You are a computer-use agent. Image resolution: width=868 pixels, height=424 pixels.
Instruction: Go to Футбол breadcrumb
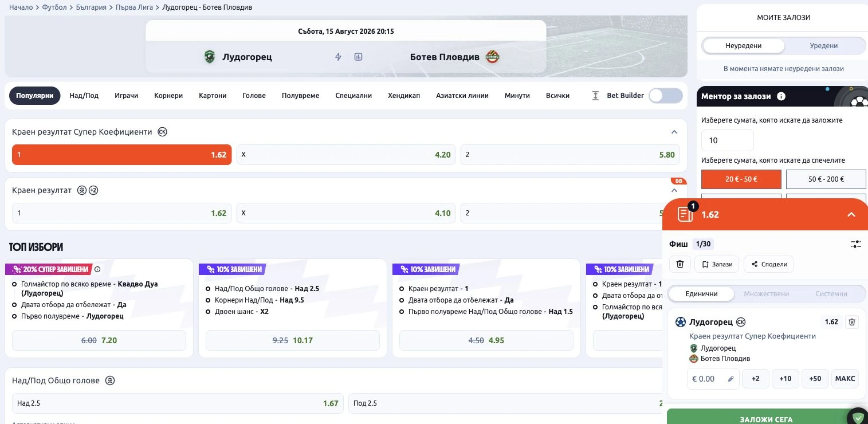pyautogui.click(x=54, y=7)
